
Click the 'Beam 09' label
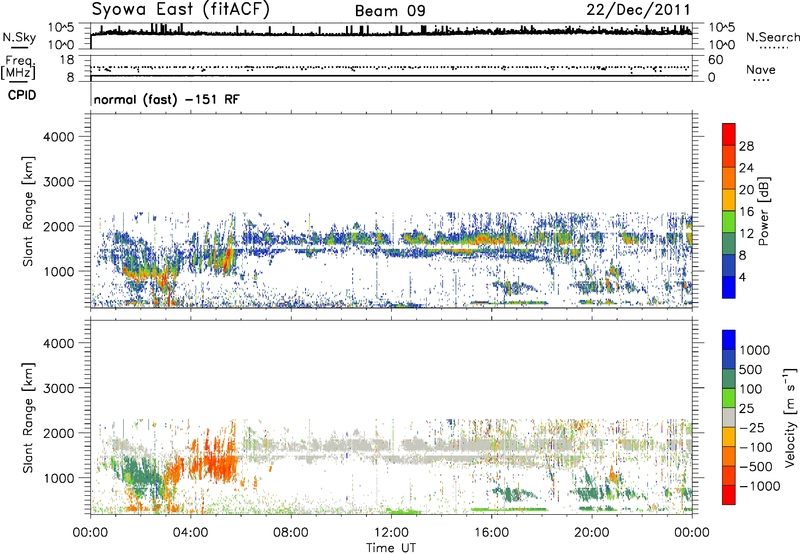(x=390, y=11)
